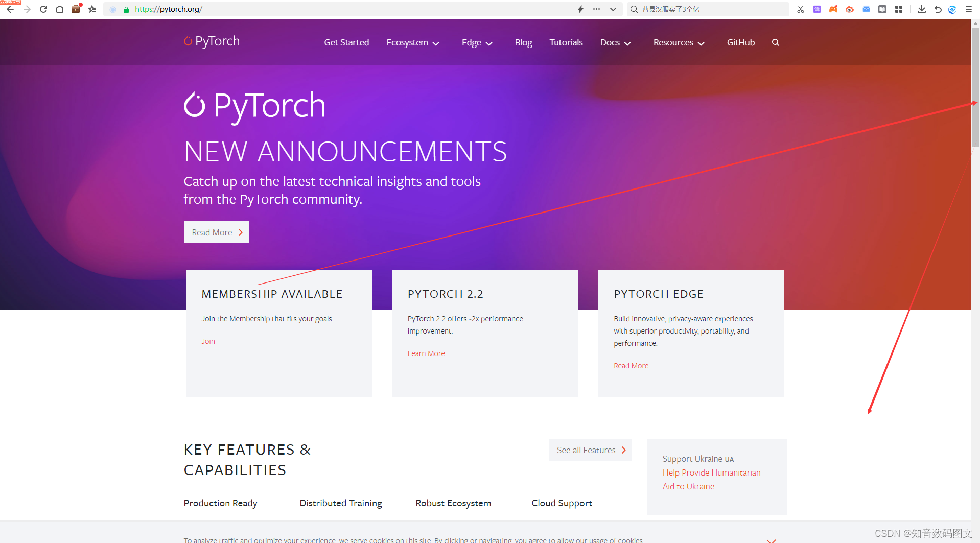The image size is (980, 543).
Task: Open the Tutorials menu item
Action: (x=566, y=42)
